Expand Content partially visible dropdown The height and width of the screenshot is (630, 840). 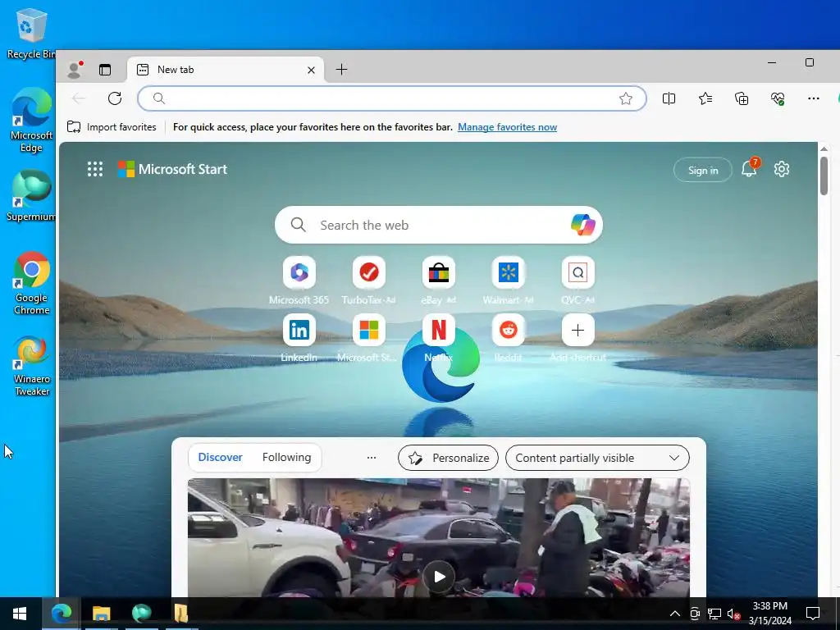[x=597, y=458]
